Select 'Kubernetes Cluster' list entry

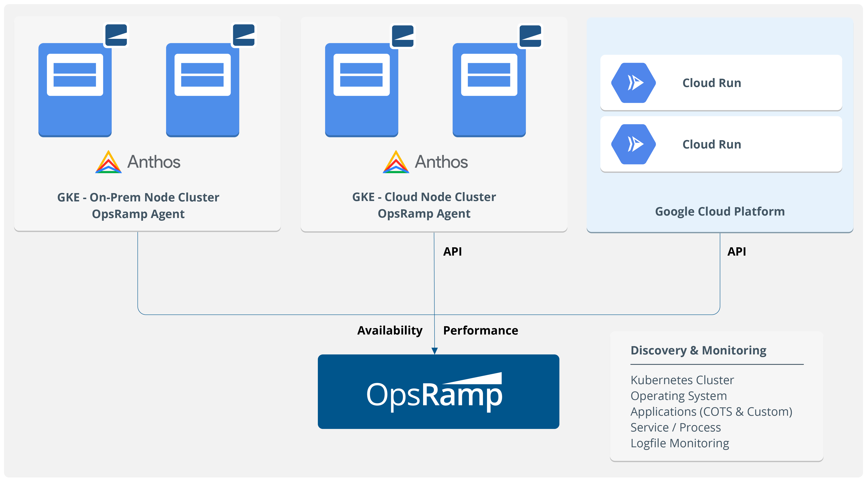coord(682,380)
